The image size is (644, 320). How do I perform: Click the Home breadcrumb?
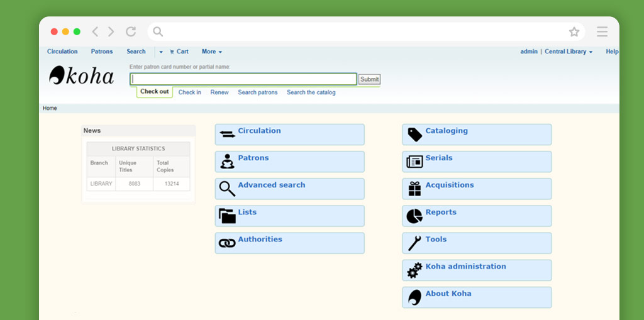[x=50, y=108]
